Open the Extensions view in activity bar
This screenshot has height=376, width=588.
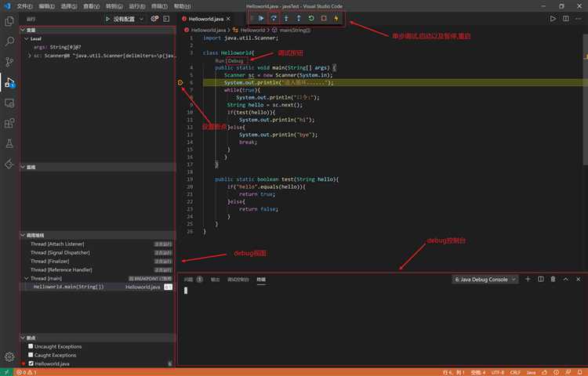pos(9,123)
